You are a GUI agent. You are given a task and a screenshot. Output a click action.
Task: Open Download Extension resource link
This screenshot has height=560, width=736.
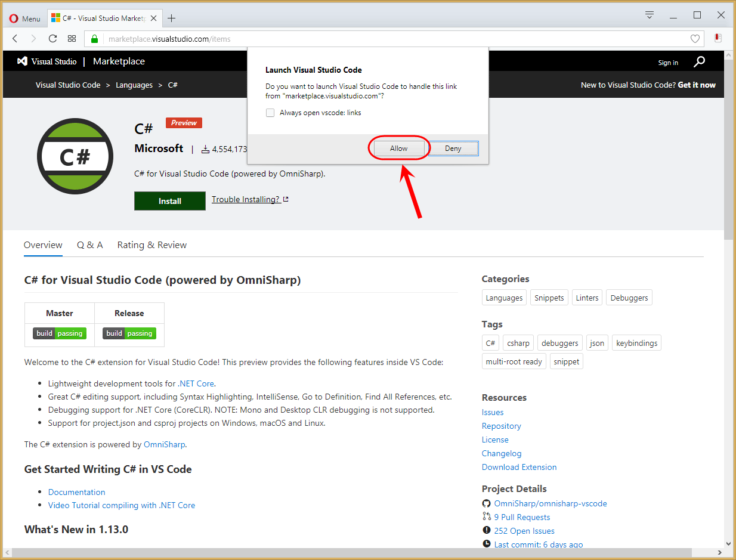coord(519,467)
